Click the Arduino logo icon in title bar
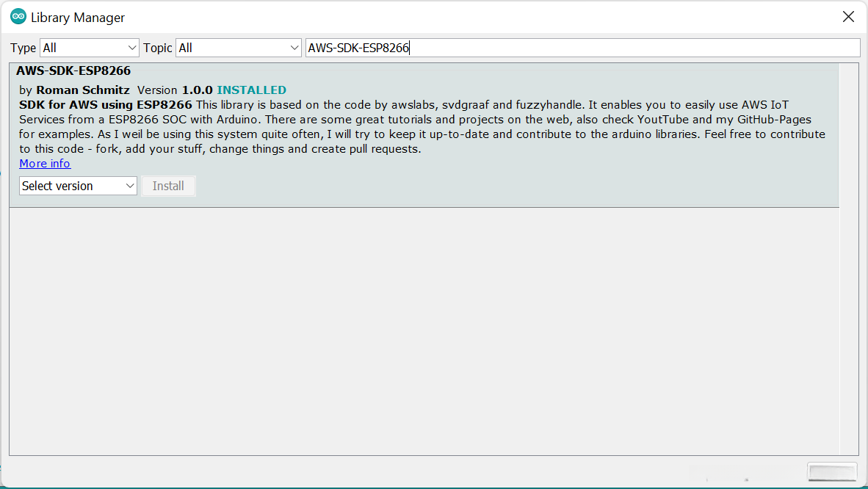This screenshot has height=489, width=868. tap(18, 17)
